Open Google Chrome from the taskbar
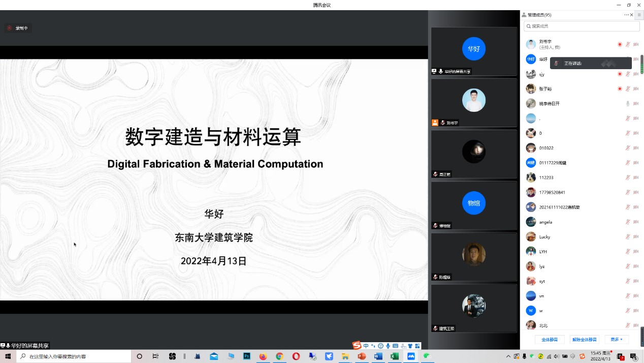The image size is (644, 363). [x=279, y=356]
